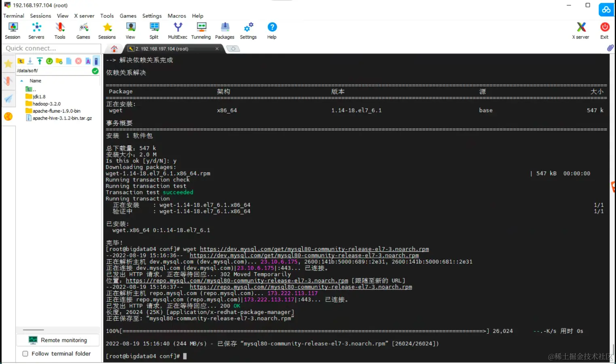Open the Settings menu
Screen dimensions: 616x364
[x=152, y=16]
